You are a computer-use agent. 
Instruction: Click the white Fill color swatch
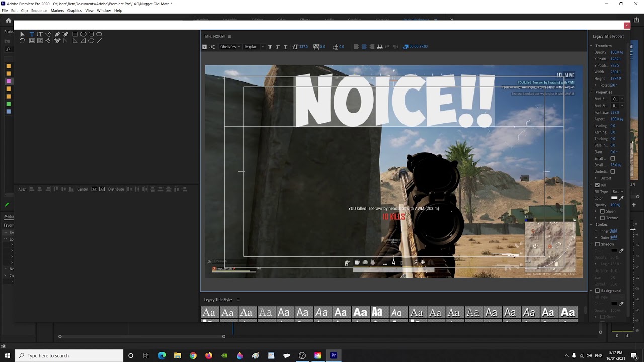pos(614,198)
